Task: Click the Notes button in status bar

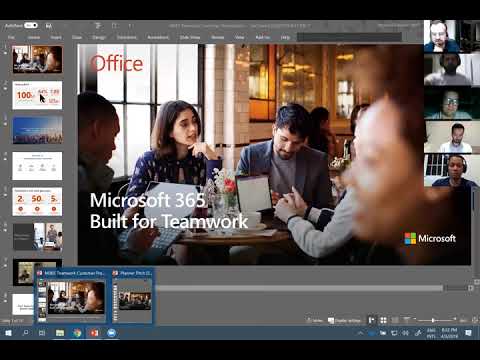Action: pos(315,321)
